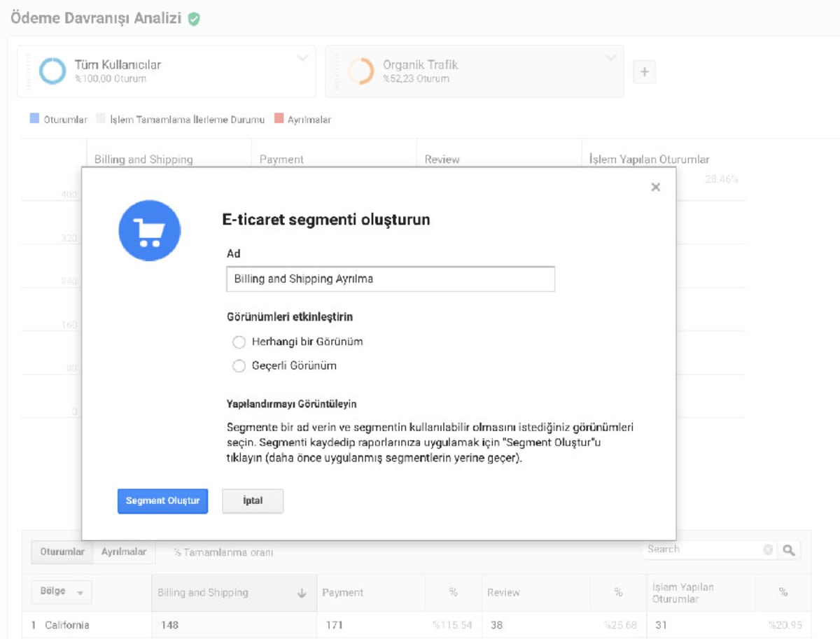Click the 31 transactions value

tap(661, 625)
